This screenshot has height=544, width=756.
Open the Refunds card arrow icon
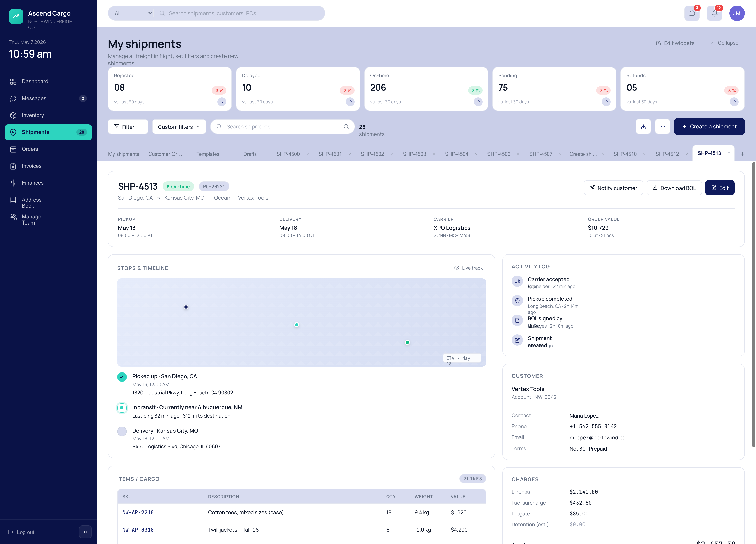pyautogui.click(x=734, y=102)
